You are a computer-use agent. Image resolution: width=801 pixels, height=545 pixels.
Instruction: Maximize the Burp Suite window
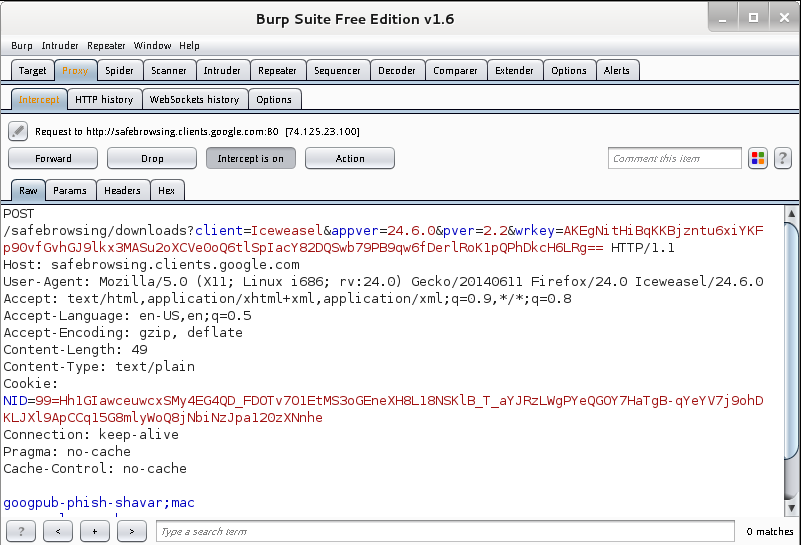pos(753,18)
